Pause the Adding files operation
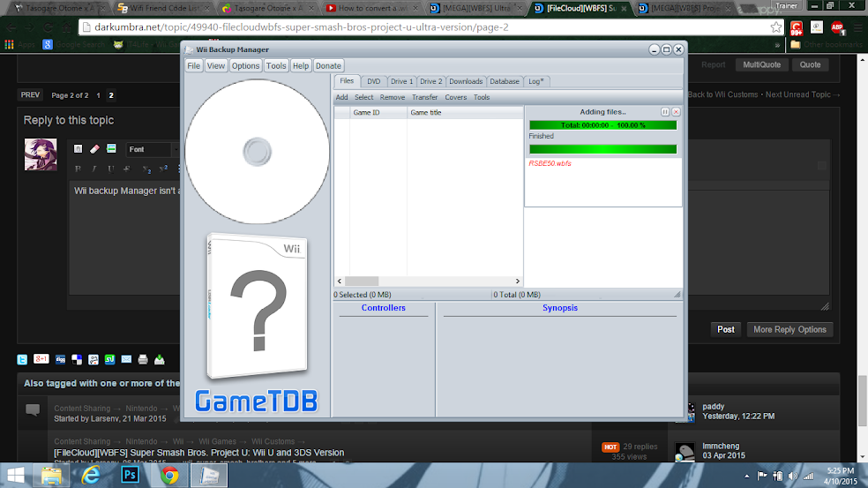Viewport: 868px width, 488px height. click(x=665, y=112)
